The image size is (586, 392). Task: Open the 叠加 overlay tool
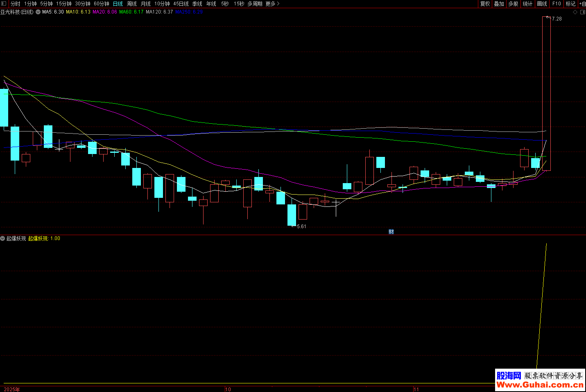(x=499, y=4)
